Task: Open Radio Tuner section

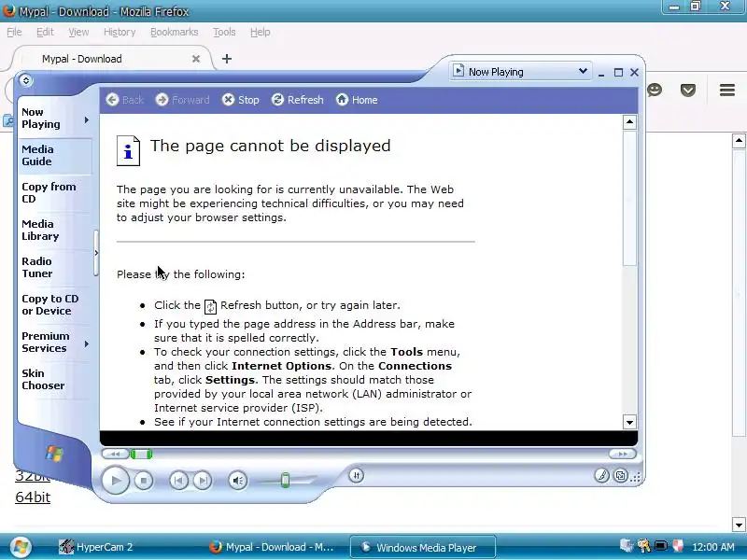Action: pos(36,267)
